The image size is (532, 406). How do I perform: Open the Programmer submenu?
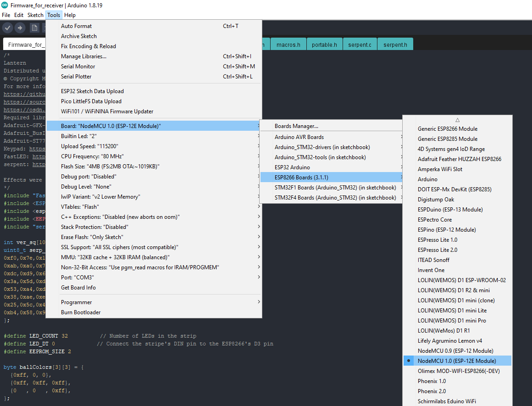click(154, 302)
